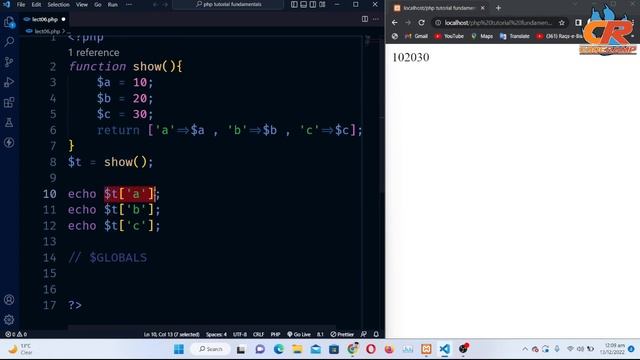The image size is (640, 360).
Task: Open the Extensions view
Action: 9,102
